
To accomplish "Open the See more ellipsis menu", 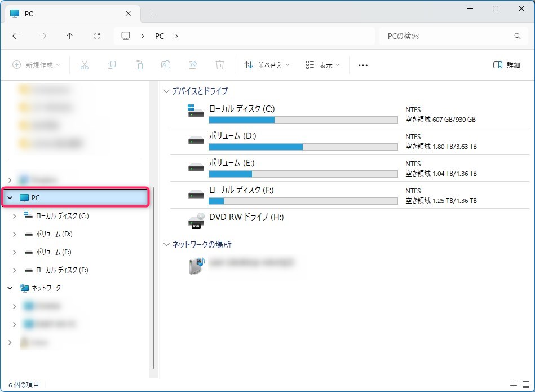I will (363, 65).
